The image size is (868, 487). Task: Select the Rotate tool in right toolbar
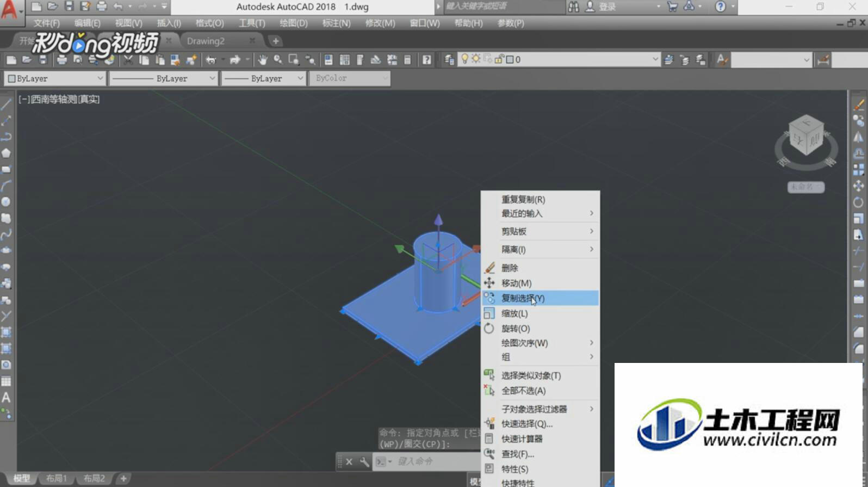click(x=859, y=202)
